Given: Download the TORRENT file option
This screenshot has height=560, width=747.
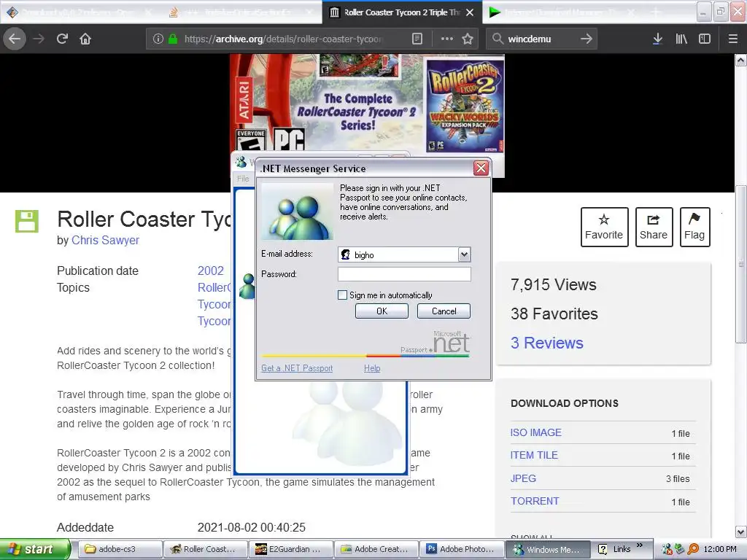Looking at the screenshot, I should (535, 501).
